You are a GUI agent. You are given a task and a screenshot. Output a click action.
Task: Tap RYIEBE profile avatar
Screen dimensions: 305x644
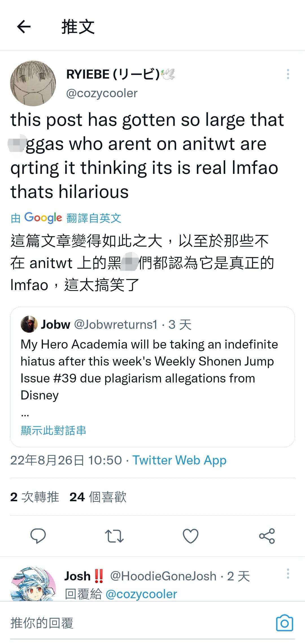pos(33,83)
